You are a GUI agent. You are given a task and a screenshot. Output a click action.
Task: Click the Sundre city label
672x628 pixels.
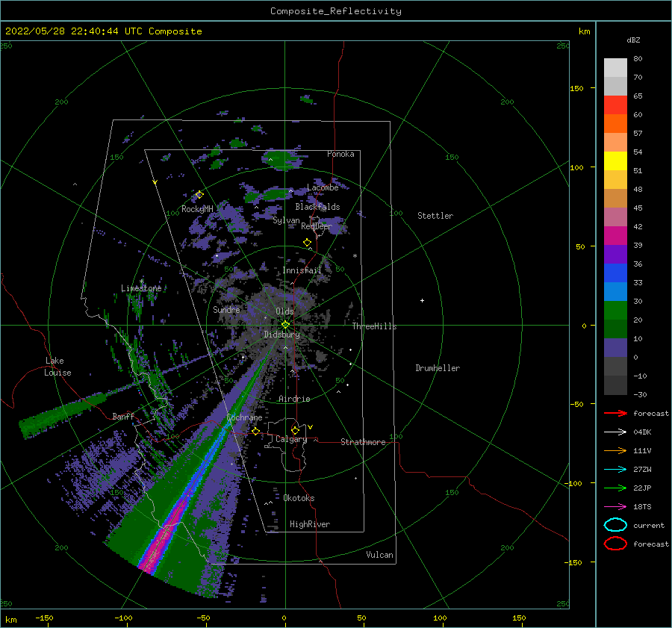pyautogui.click(x=227, y=309)
